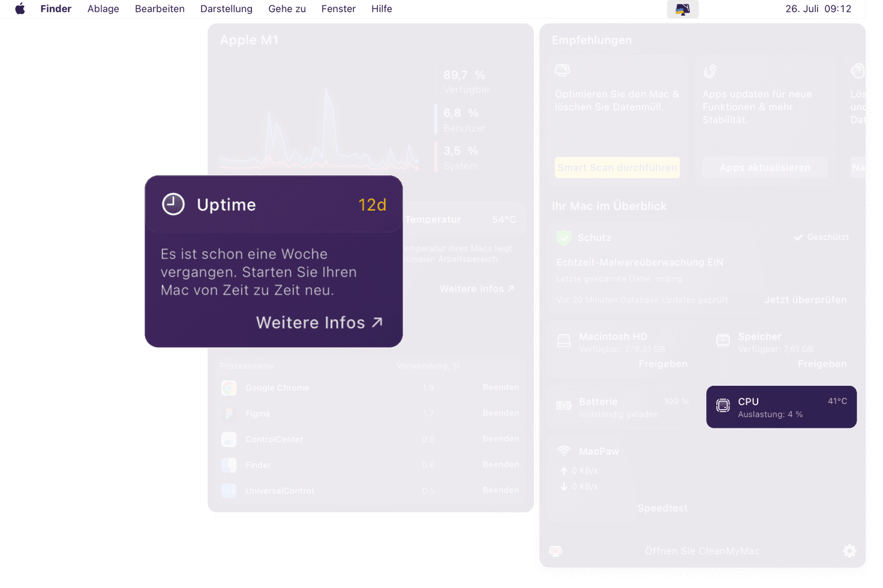Open the Apple menu
Viewport: 883px width, 588px height.
(x=20, y=8)
